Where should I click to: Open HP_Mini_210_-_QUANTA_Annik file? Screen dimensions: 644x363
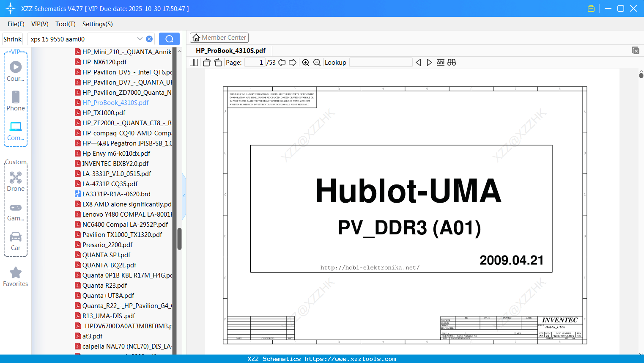(x=123, y=52)
